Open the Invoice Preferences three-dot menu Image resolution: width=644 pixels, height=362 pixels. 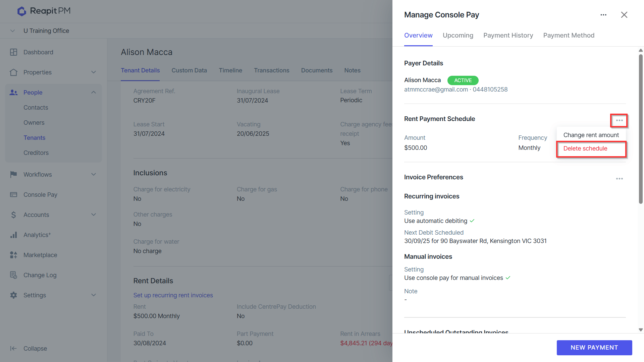tap(619, 179)
